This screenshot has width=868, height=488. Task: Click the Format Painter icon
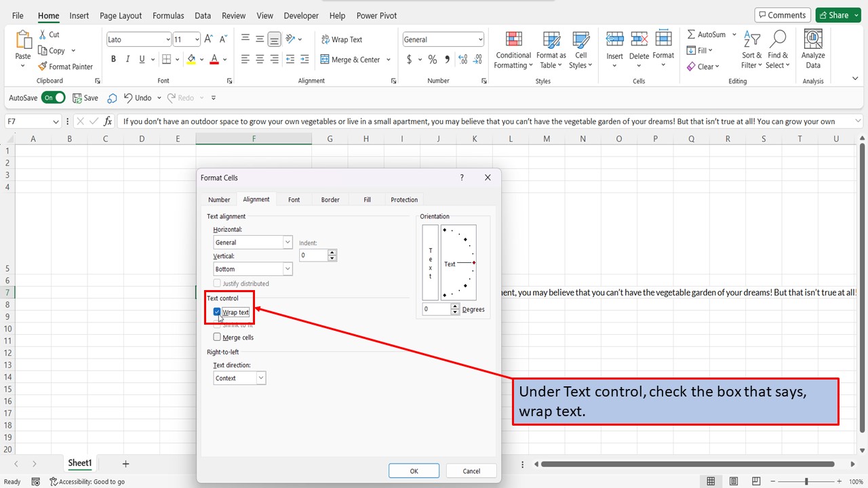pyautogui.click(x=42, y=66)
